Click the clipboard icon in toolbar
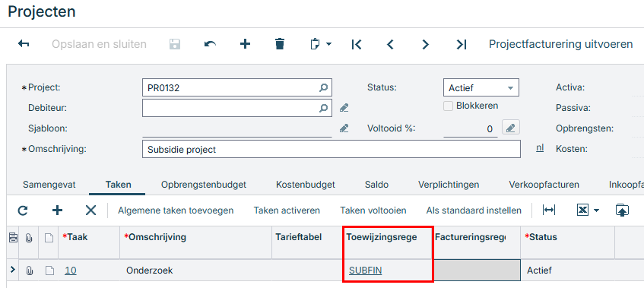The height and width of the screenshot is (288, 644). click(x=315, y=44)
